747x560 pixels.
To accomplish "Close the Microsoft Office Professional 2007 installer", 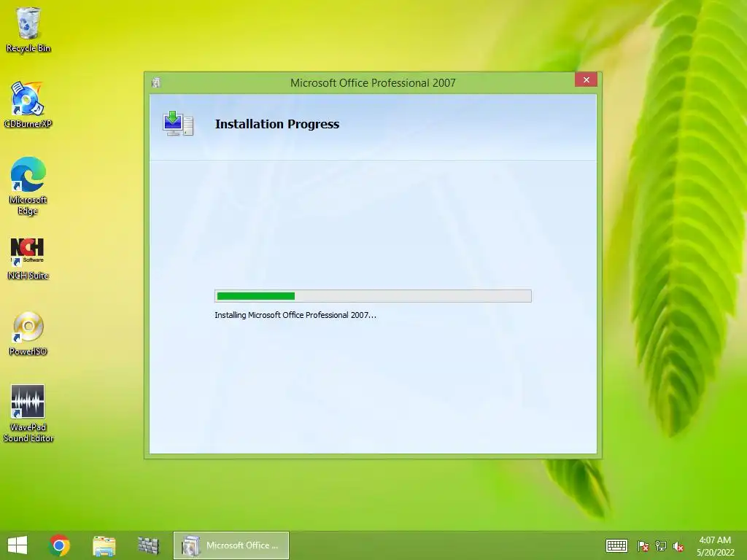I will pyautogui.click(x=586, y=80).
